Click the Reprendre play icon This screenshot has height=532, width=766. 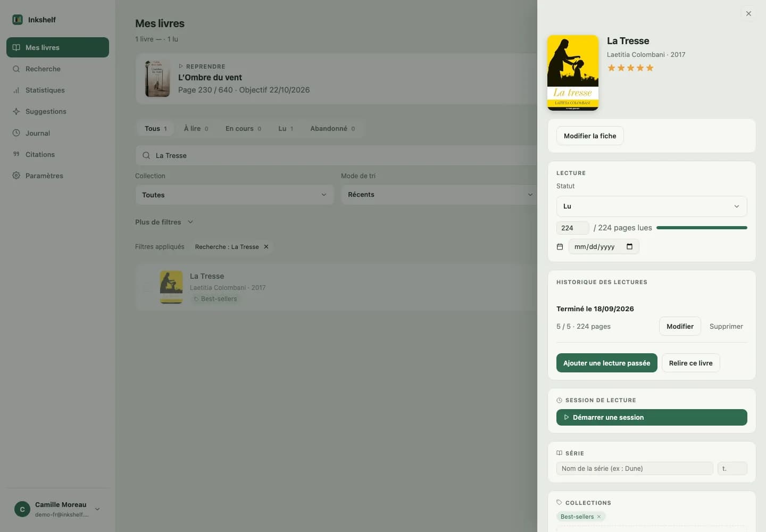[181, 66]
